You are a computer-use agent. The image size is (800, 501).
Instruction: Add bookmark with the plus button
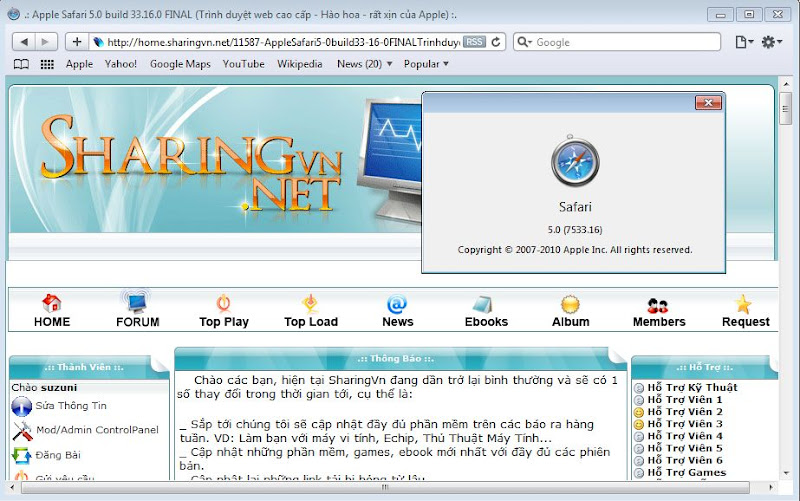(x=77, y=42)
